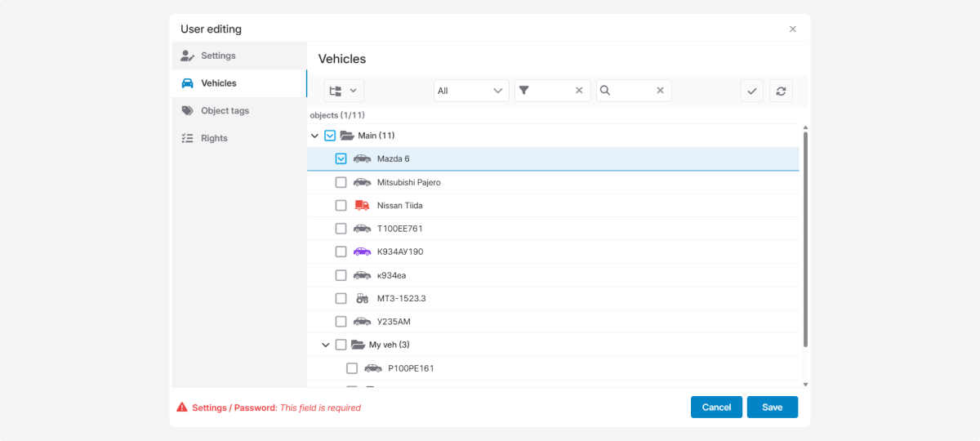Click the Save button

(x=772, y=407)
